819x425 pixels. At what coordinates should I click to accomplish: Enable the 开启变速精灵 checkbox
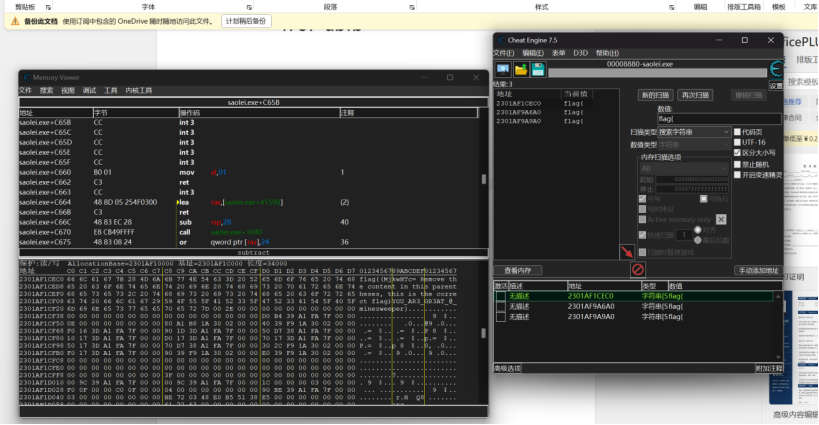point(738,175)
